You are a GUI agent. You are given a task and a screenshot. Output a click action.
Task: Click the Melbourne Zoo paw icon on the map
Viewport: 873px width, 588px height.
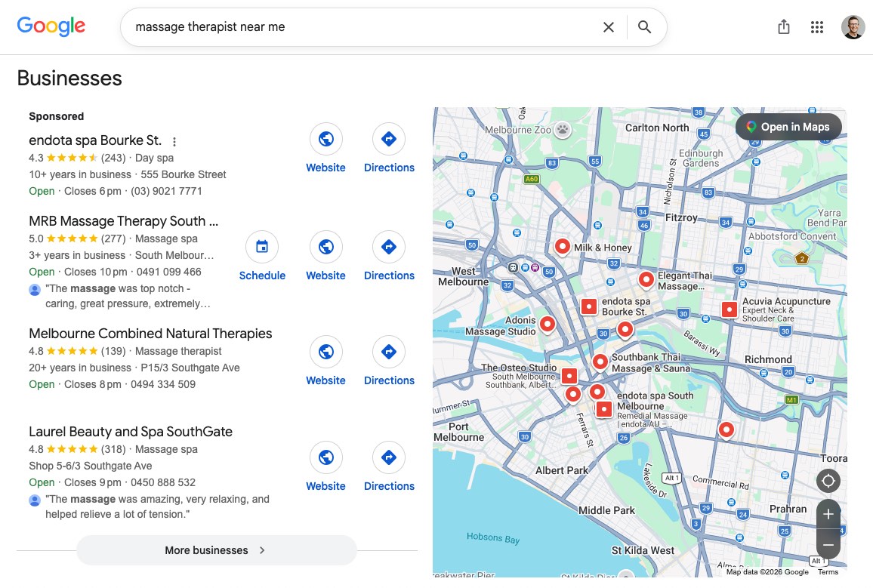pyautogui.click(x=563, y=130)
